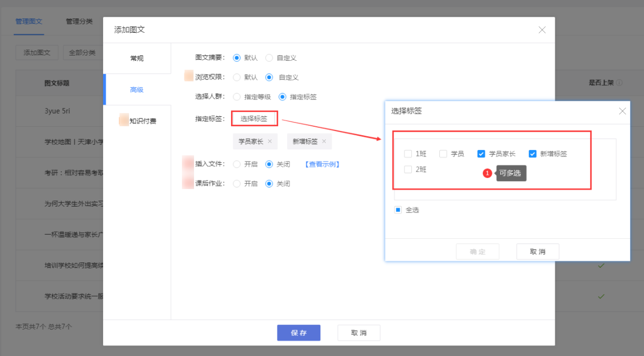Remove the 学员家长 tag chip
Screen dimensions: 644x356
[x=270, y=142]
